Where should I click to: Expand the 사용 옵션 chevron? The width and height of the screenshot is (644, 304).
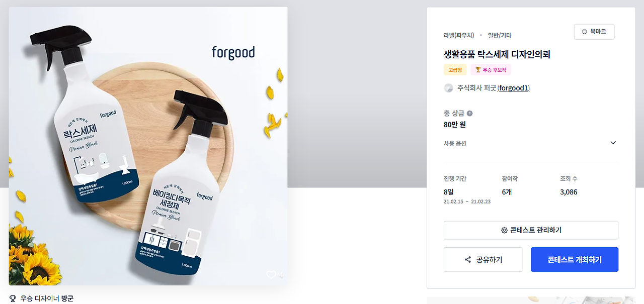(x=613, y=143)
